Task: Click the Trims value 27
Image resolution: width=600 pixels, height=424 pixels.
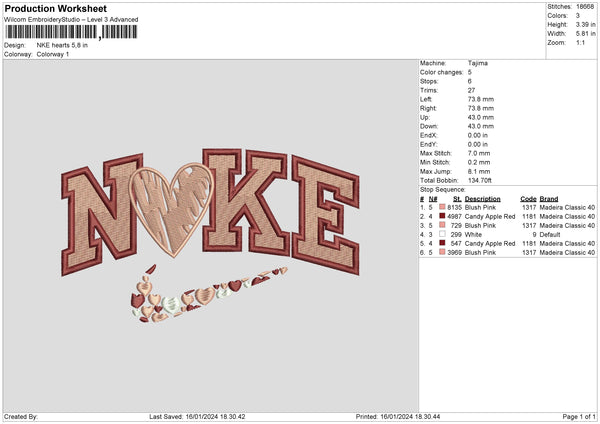Action: [471, 90]
